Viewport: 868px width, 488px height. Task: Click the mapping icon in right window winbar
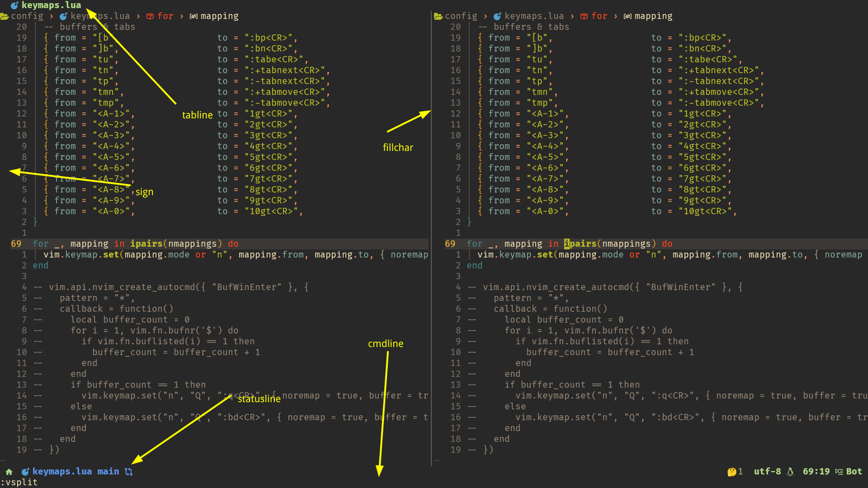(x=627, y=16)
